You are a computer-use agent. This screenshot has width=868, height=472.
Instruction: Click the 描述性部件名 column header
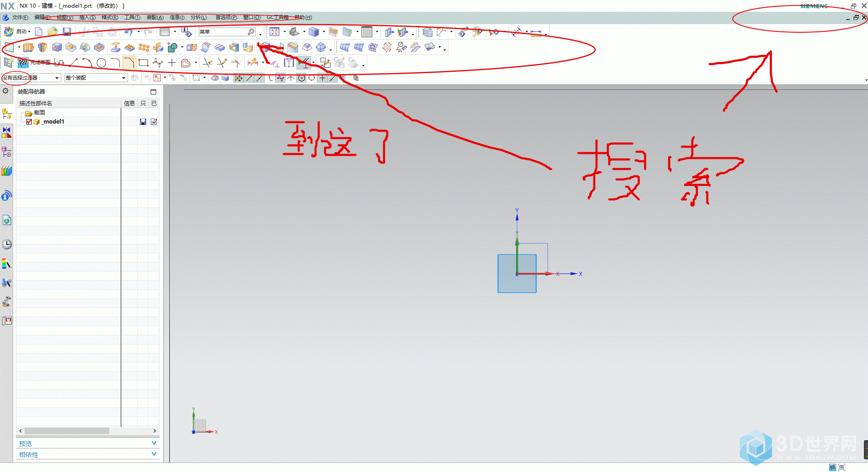pos(69,103)
